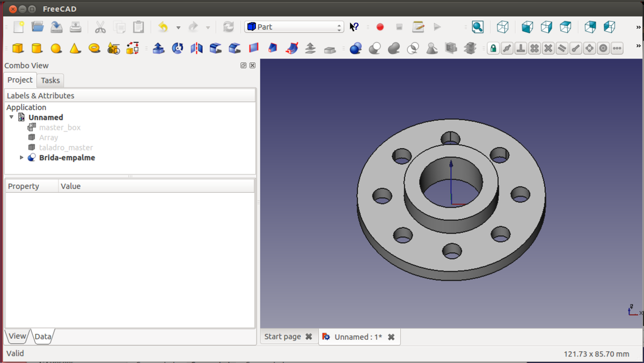
Task: Create a Torus solid
Action: coord(94,48)
